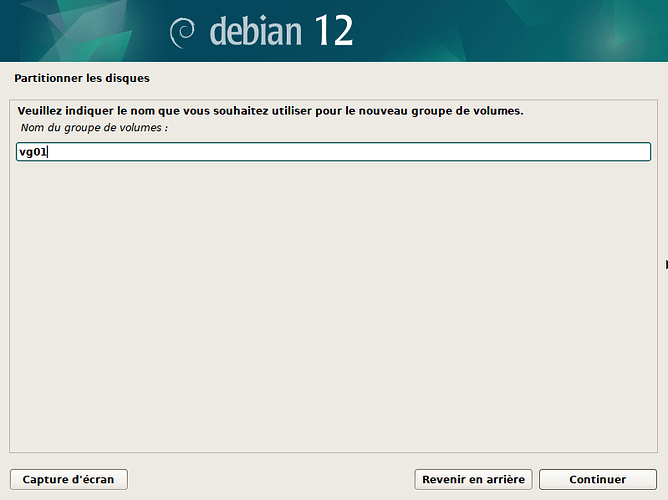Go back using "Revenir en arrière"
668x500 pixels.
473,480
